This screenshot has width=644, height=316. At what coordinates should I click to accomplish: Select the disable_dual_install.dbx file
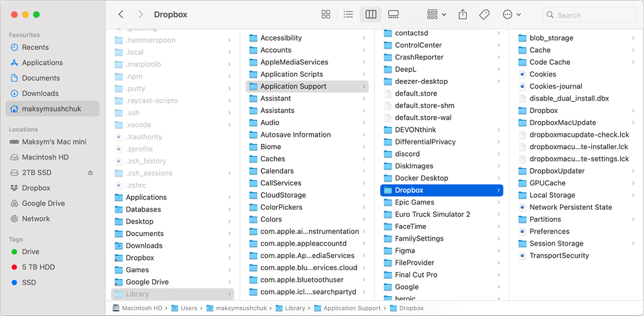(x=576, y=99)
